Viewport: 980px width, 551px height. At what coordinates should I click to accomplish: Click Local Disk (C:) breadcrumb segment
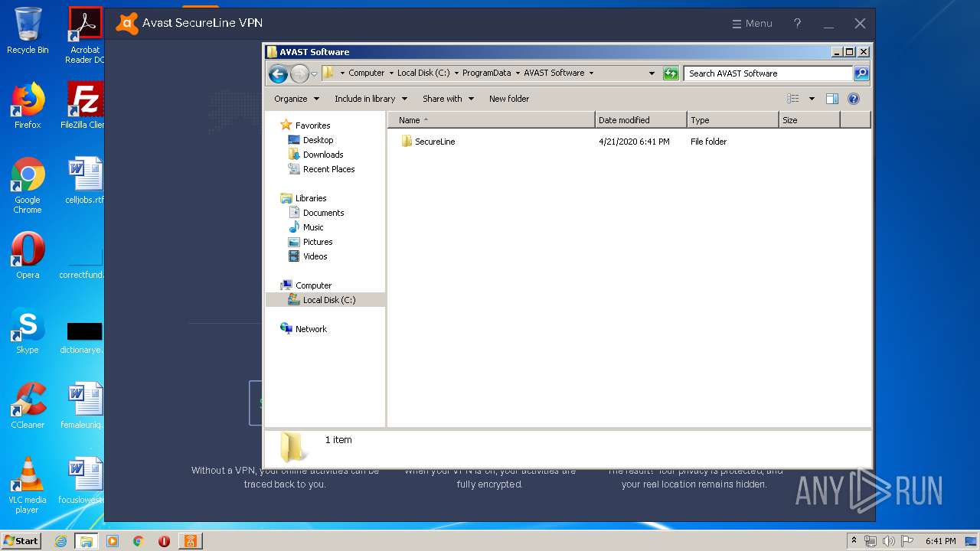pyautogui.click(x=423, y=73)
